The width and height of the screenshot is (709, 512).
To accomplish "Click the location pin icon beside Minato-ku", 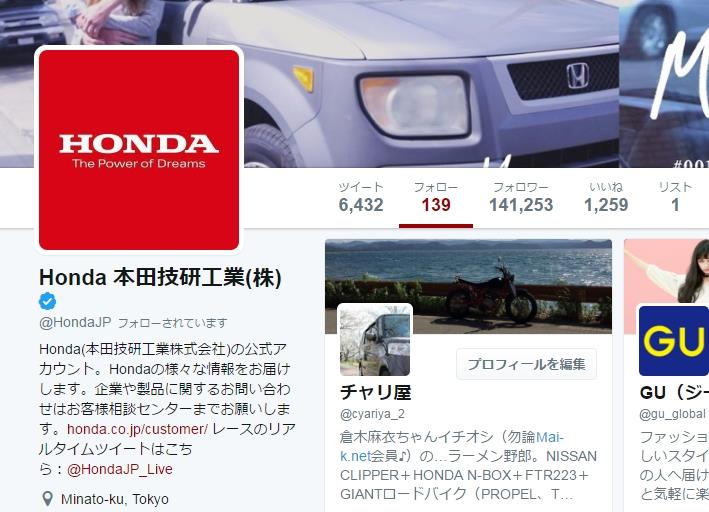I will pyautogui.click(x=47, y=499).
